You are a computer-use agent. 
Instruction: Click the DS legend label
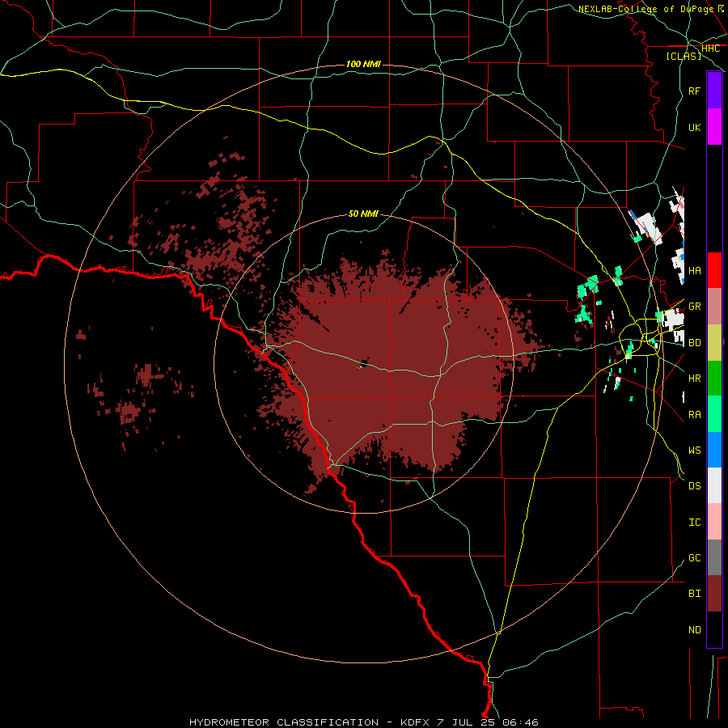click(694, 485)
